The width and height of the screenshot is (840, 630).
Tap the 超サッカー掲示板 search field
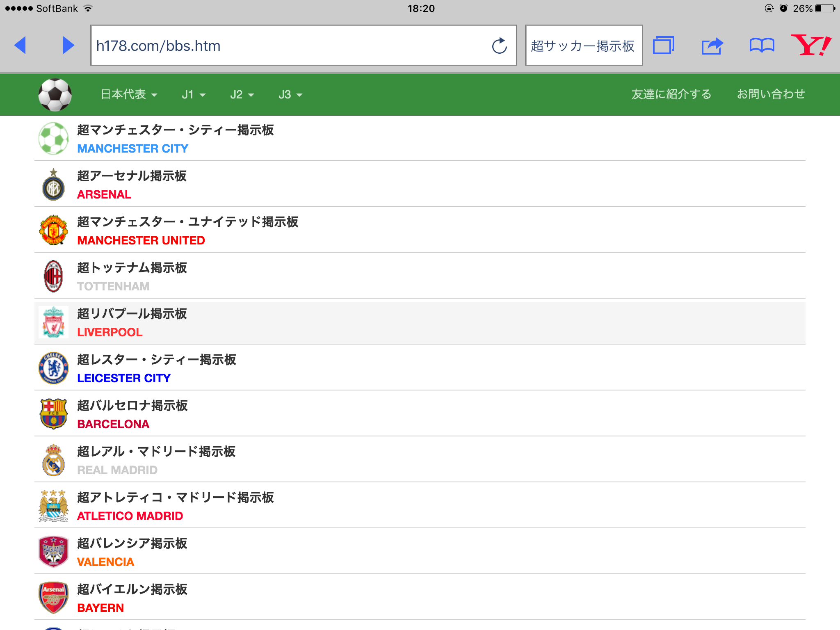point(583,46)
